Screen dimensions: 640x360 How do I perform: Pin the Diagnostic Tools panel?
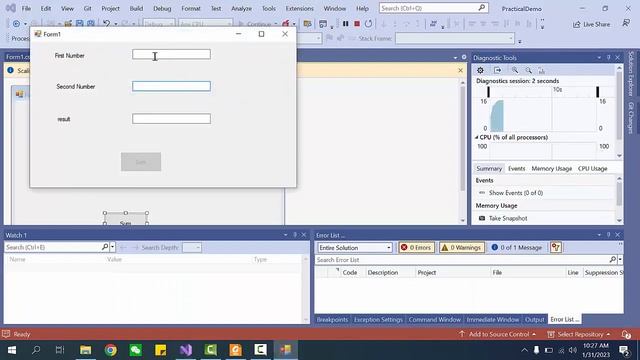608,58
